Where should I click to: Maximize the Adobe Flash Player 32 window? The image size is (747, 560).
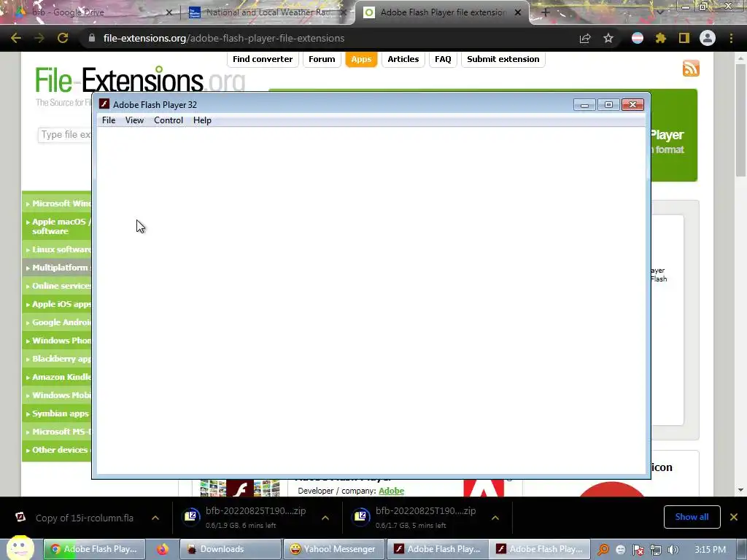(608, 104)
